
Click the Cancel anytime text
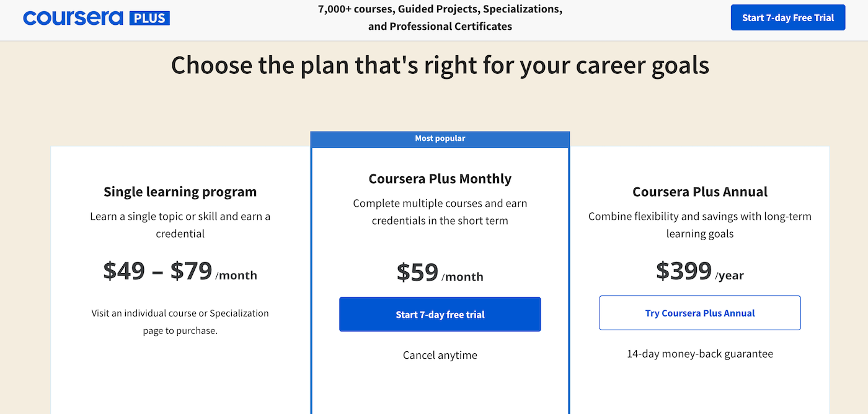[440, 355]
